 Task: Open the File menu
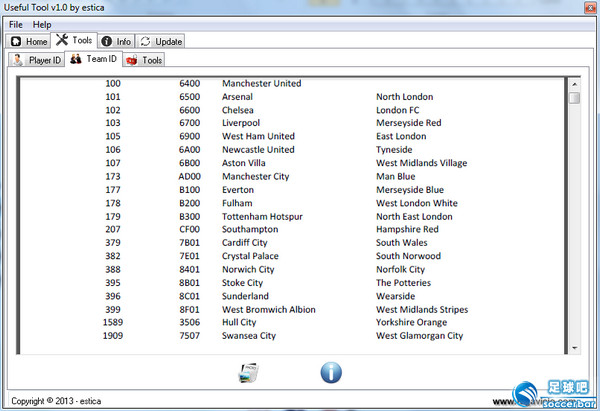(16, 25)
